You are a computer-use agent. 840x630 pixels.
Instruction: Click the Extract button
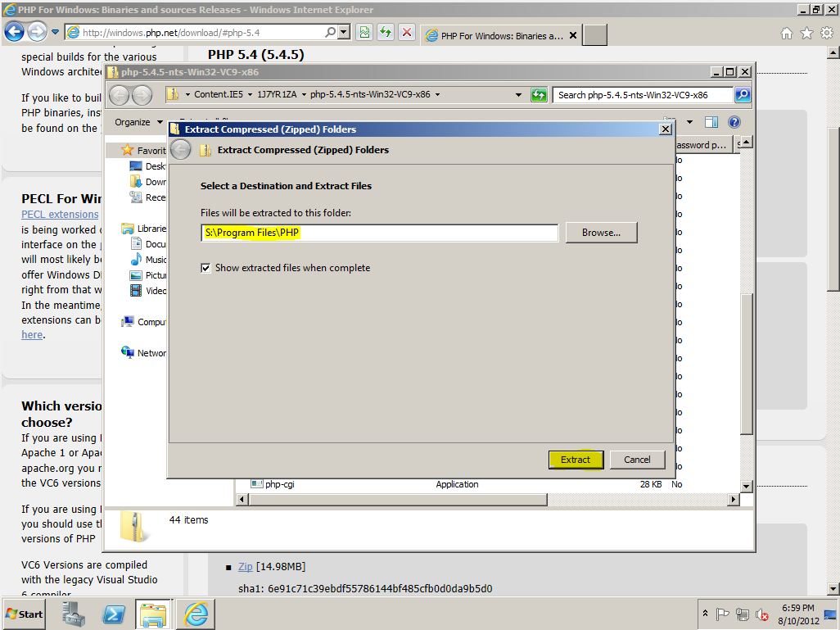(x=576, y=460)
